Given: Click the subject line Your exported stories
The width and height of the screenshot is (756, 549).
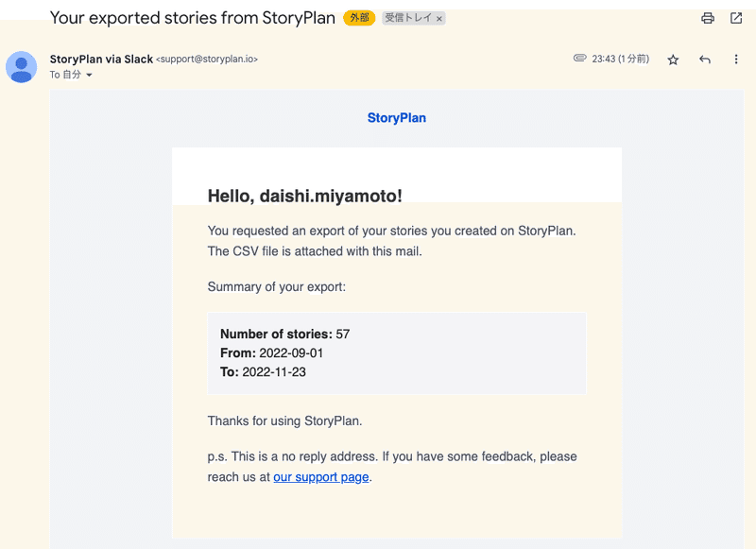Looking at the screenshot, I should (x=193, y=18).
